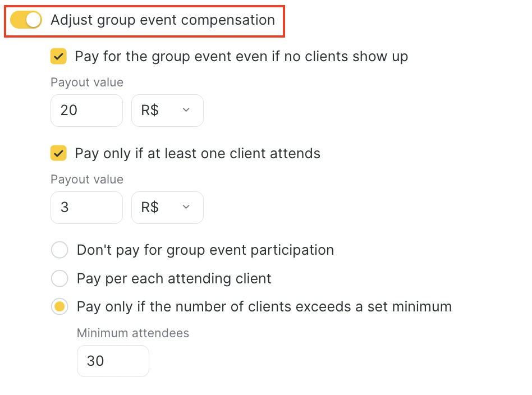Select "Pay per each attending client" radio button

coord(59,278)
